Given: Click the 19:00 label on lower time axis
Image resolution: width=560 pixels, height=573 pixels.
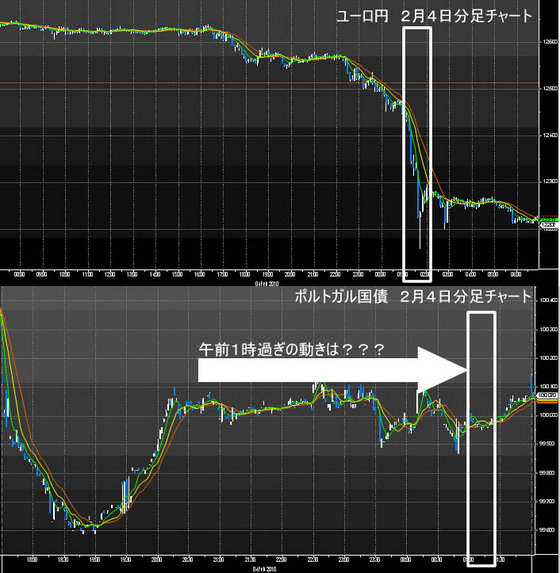Looking at the screenshot, I should click(95, 560).
